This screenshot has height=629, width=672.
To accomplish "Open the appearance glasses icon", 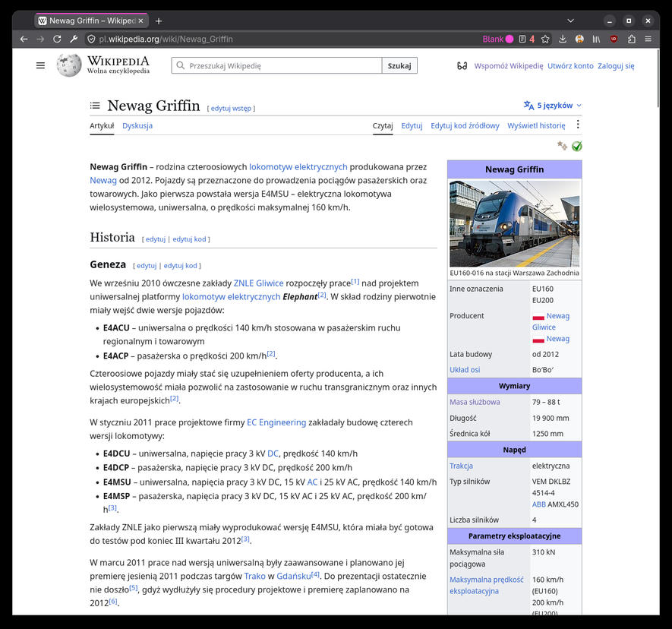I will (462, 65).
